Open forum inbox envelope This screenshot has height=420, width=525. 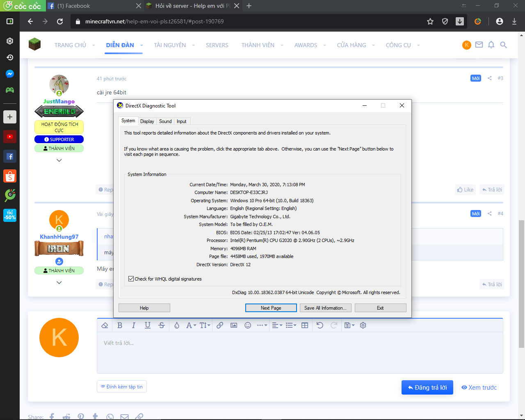(x=479, y=45)
